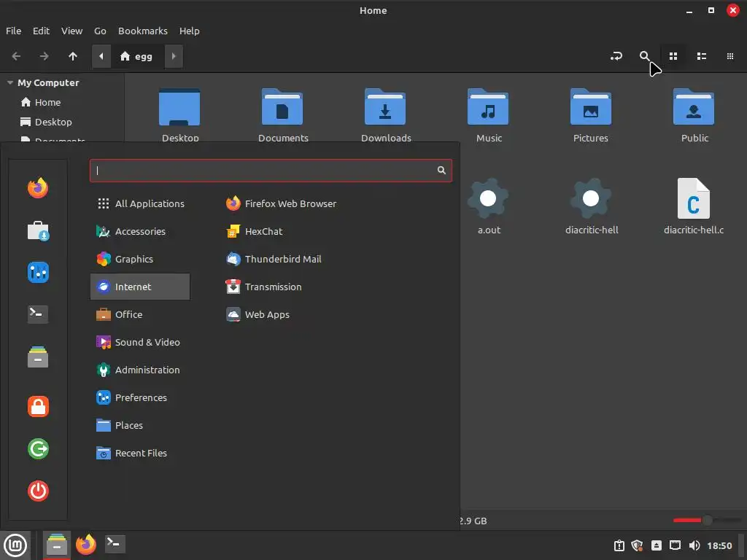Open the Linux Mint menu button
Viewport: 747px width, 560px height.
point(15,545)
